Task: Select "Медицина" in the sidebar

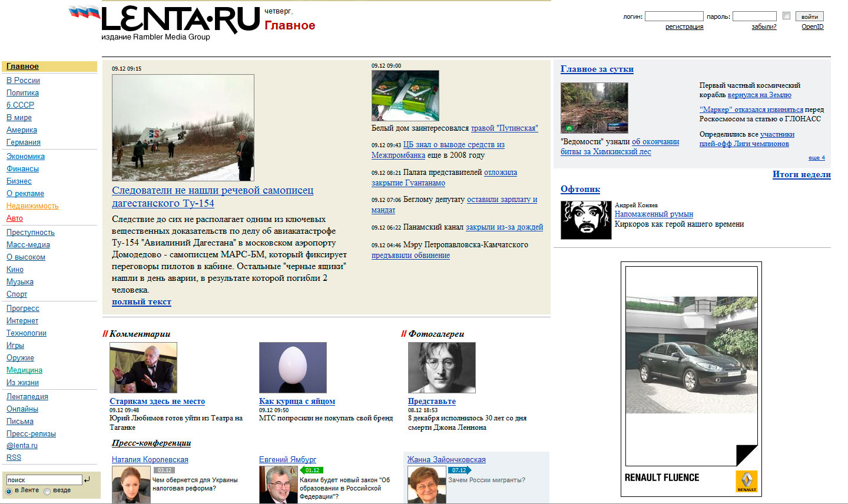Action: click(24, 370)
